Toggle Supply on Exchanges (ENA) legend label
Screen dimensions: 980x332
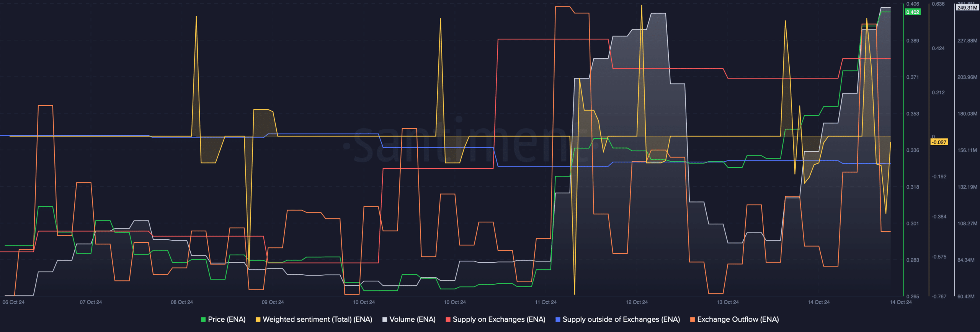(499, 319)
